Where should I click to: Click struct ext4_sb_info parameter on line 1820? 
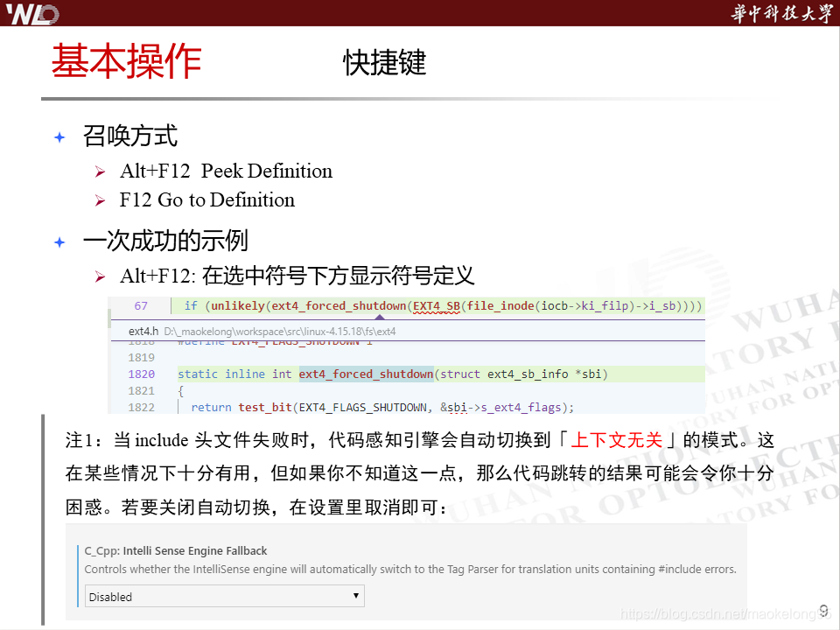click(x=523, y=374)
